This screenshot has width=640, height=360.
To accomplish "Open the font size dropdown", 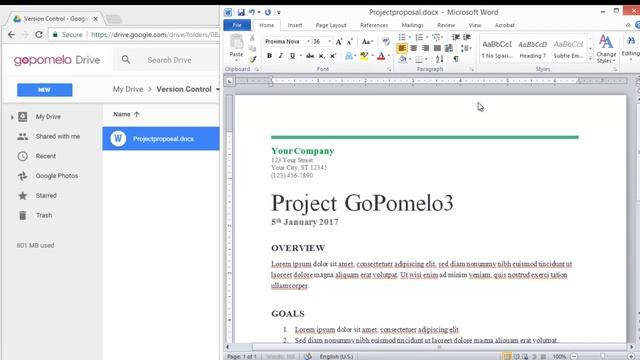I will pyautogui.click(x=329, y=42).
